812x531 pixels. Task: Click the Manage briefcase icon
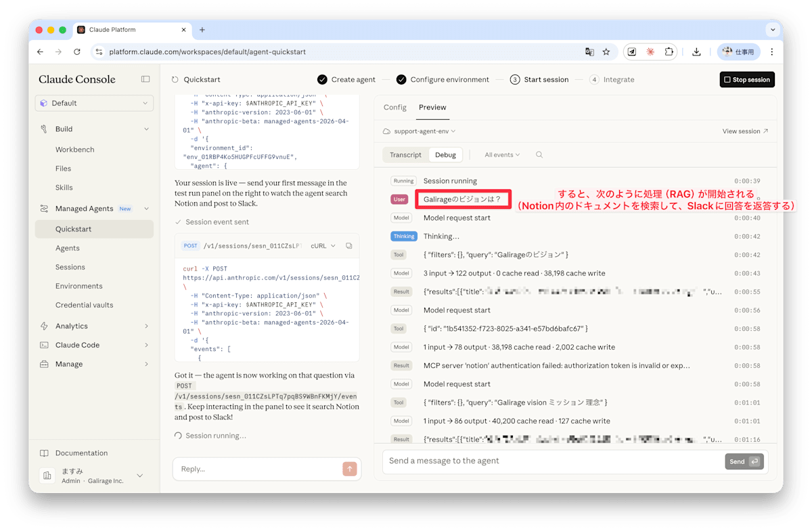(x=44, y=364)
